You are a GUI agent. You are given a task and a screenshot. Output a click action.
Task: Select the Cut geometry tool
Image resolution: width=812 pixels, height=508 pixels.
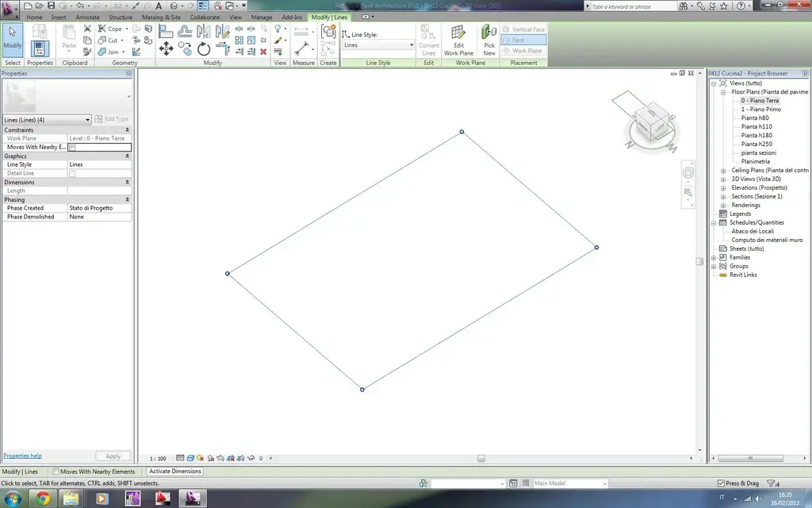click(109, 40)
